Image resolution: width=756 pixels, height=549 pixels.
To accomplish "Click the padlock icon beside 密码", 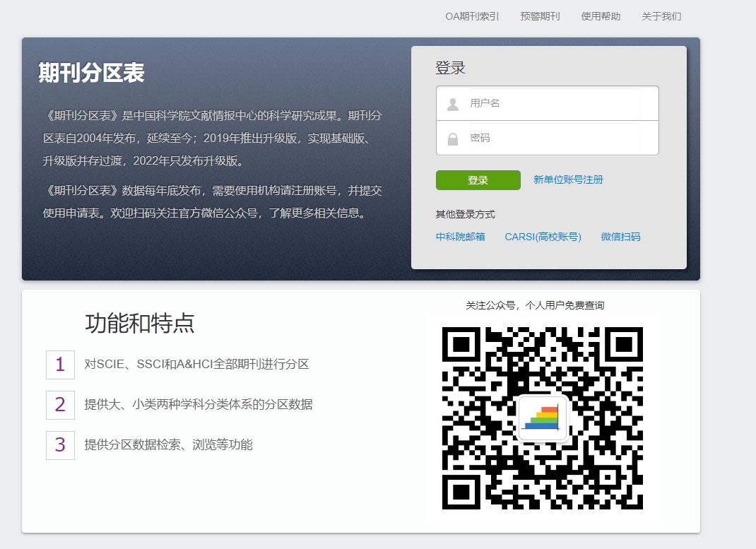I will [x=453, y=139].
